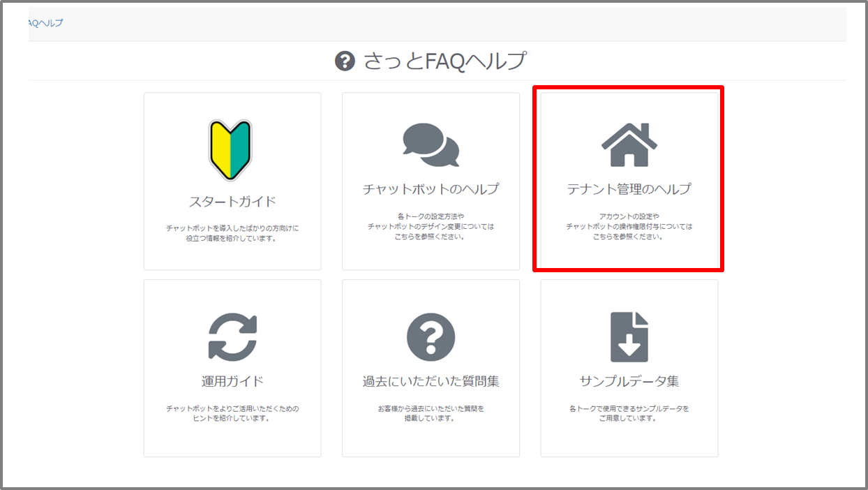The width and height of the screenshot is (868, 490).
Task: Open the サンプルデータ集 title link
Action: (x=629, y=381)
